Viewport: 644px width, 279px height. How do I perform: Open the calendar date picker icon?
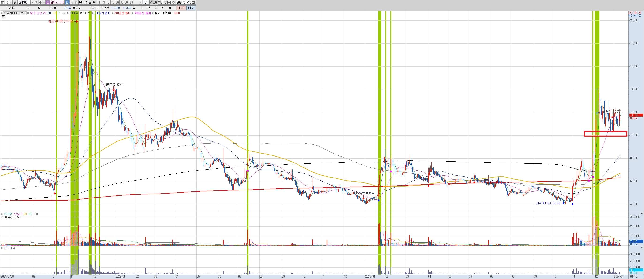(193, 2)
